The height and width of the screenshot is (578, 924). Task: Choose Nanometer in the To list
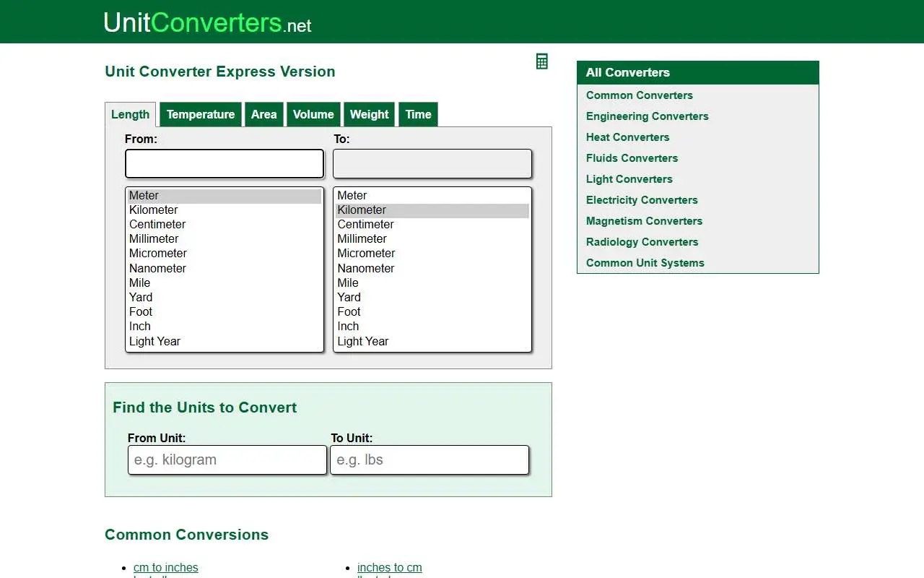tap(432, 269)
